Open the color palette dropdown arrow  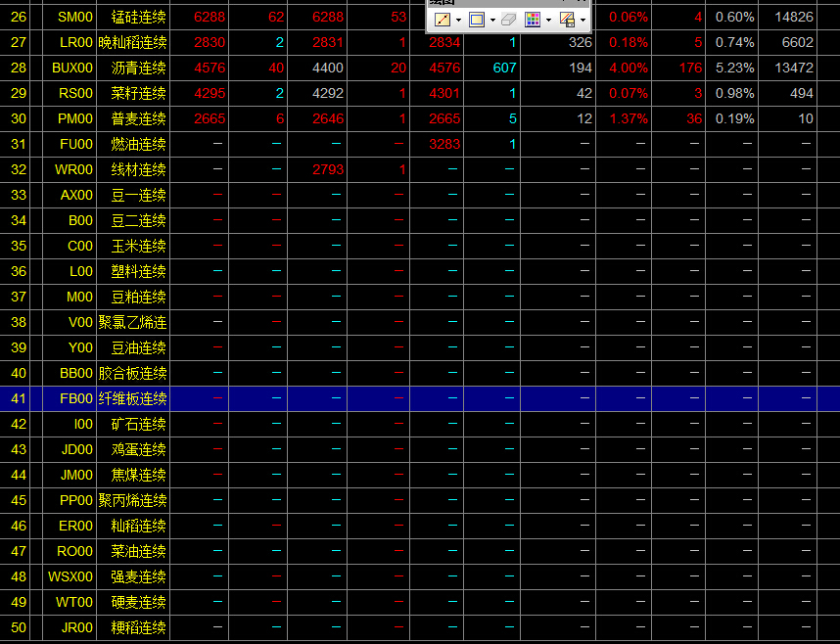548,20
